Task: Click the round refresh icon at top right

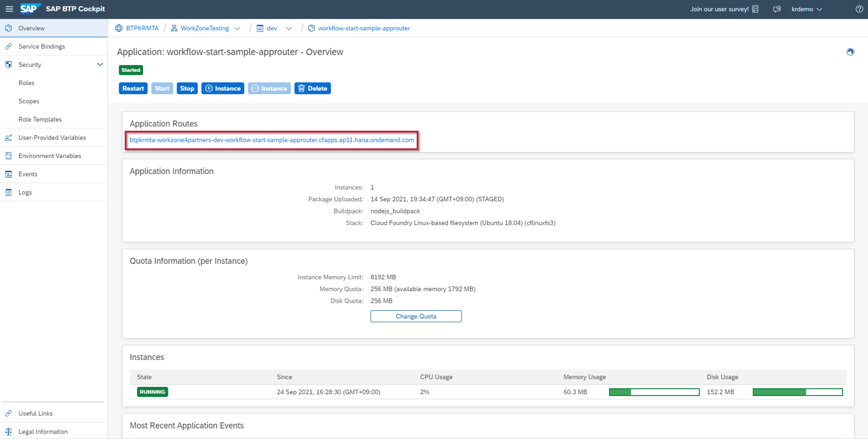Action: tap(850, 52)
